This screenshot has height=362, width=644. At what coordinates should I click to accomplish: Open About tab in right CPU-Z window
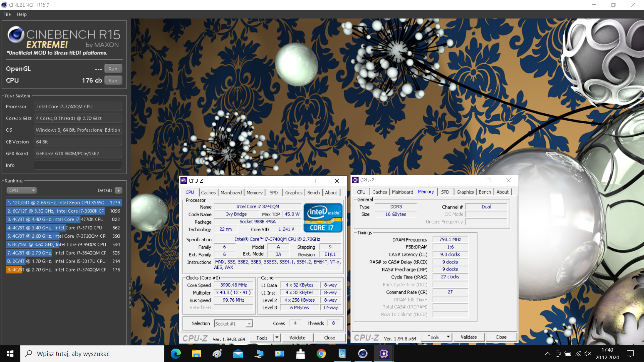pos(502,192)
